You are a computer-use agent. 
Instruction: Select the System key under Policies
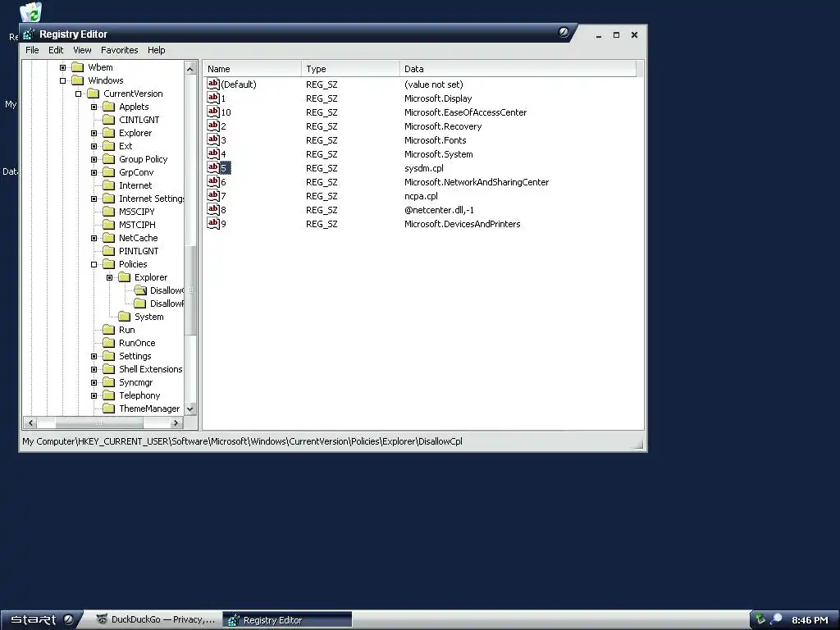point(149,317)
